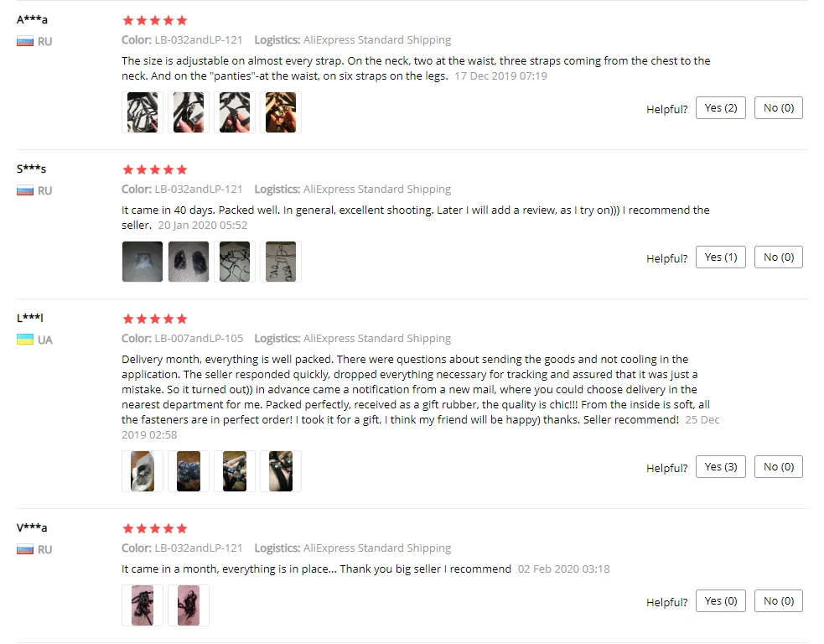Open fourth photo in L***l's review

(281, 471)
